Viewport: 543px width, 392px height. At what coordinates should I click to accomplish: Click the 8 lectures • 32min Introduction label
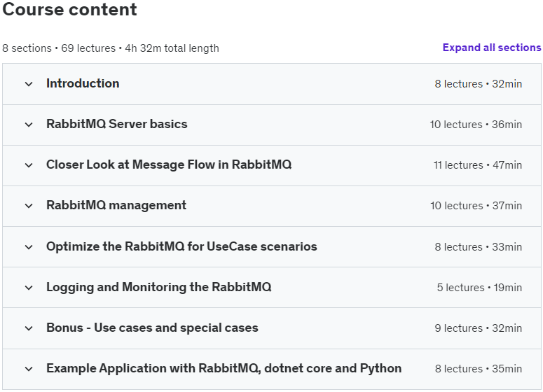(x=479, y=84)
